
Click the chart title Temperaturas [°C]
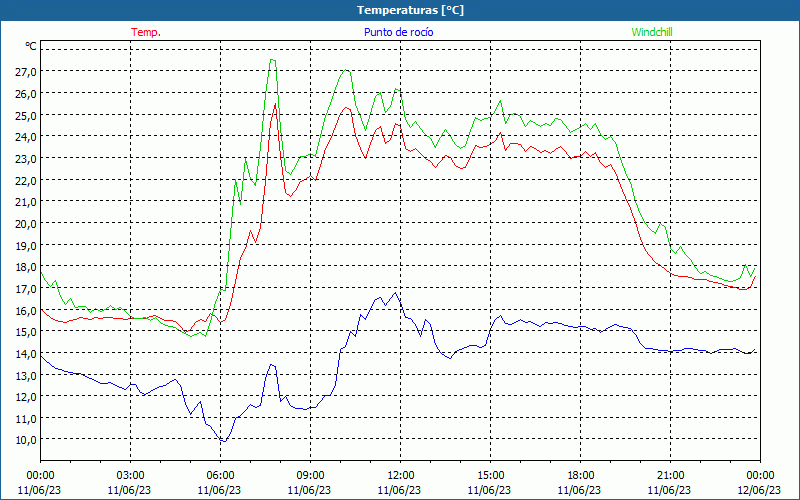(x=410, y=10)
